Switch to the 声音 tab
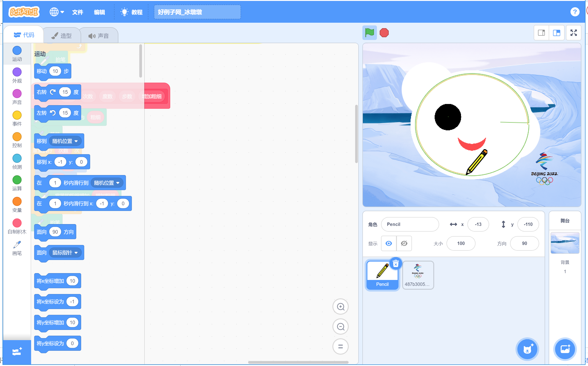 (x=99, y=36)
